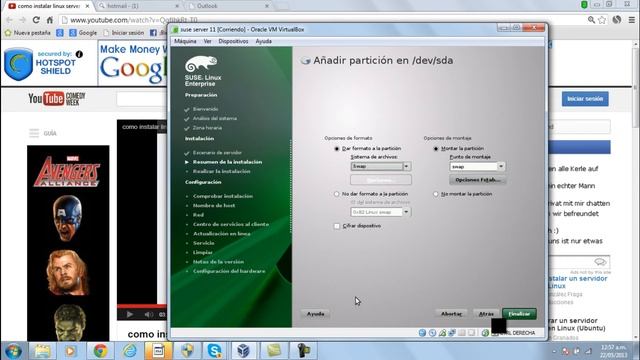640x360 pixels.
Task: Open the Máquina menu in VirtualBox
Action: point(185,41)
